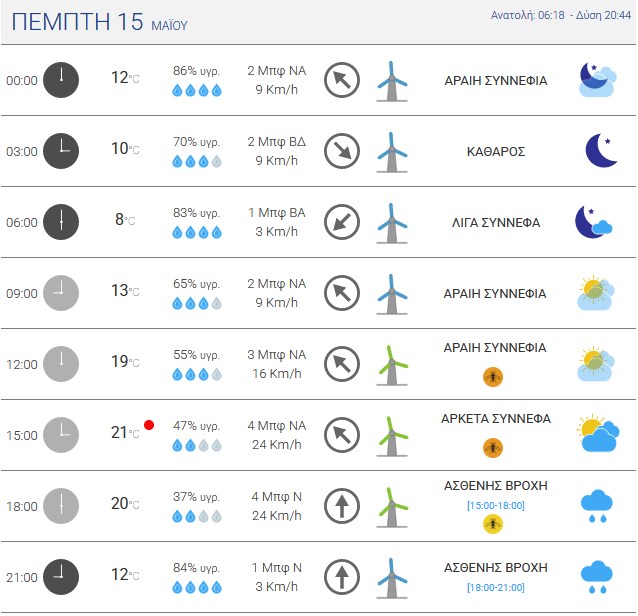The image size is (638, 616).
Task: Click the moon with small cloud at 06:00
Action: pyautogui.click(x=593, y=222)
